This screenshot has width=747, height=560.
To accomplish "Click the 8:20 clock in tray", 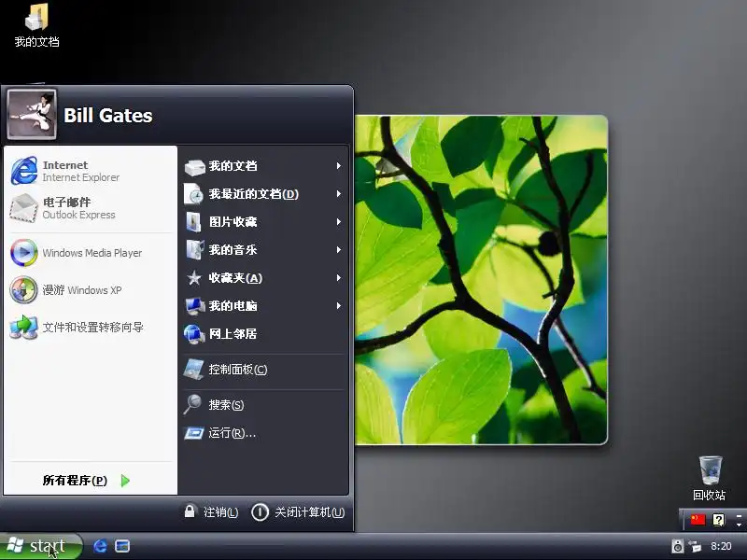I will pyautogui.click(x=721, y=546).
